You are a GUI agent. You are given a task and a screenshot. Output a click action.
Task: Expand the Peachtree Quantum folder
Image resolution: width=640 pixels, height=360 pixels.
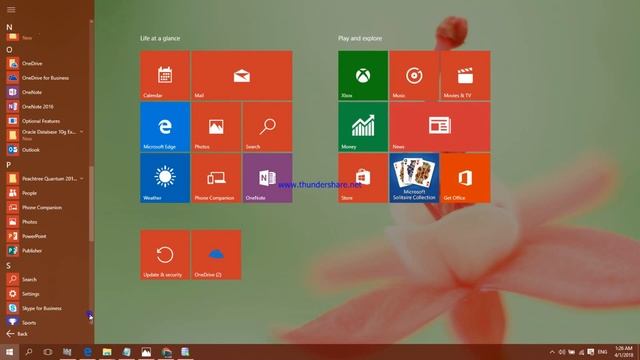(x=45, y=178)
